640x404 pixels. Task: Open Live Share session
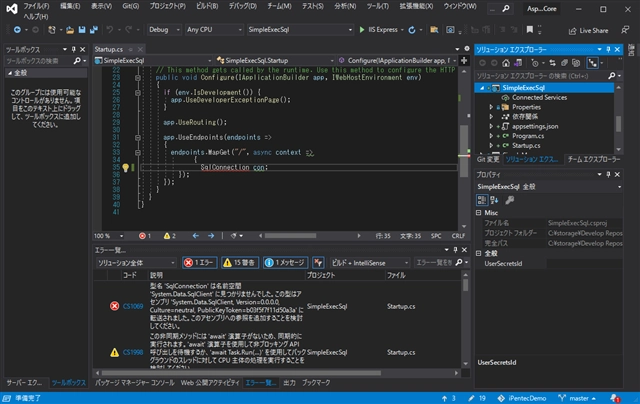click(588, 31)
